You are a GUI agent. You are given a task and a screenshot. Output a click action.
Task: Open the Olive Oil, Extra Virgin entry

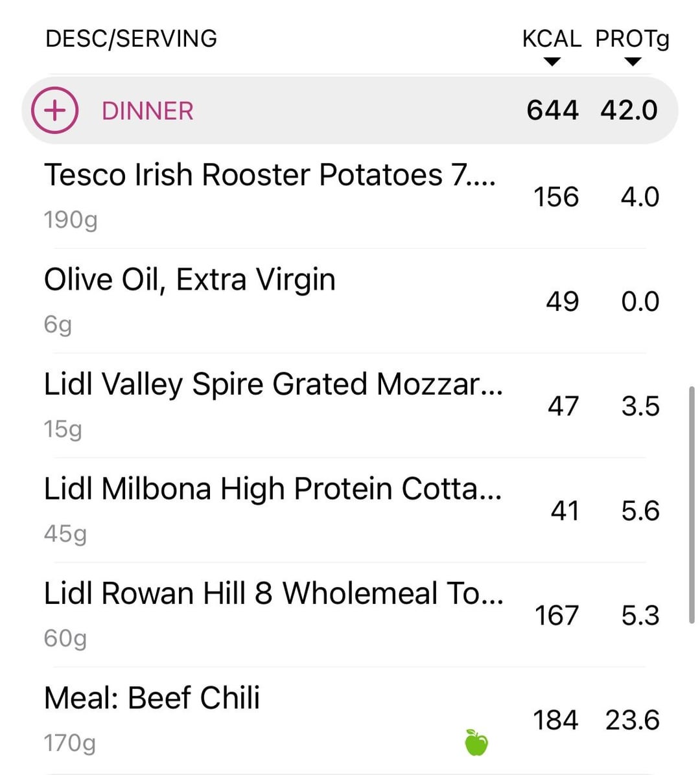189,280
